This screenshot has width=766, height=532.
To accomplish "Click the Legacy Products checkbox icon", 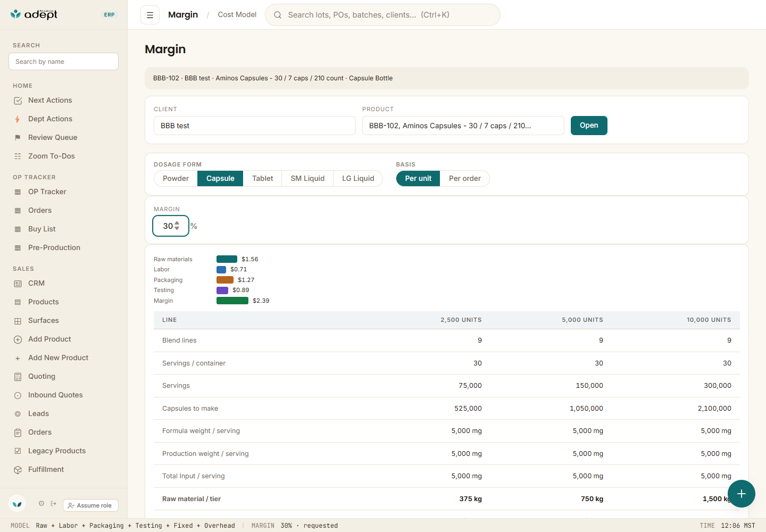I will tap(18, 451).
